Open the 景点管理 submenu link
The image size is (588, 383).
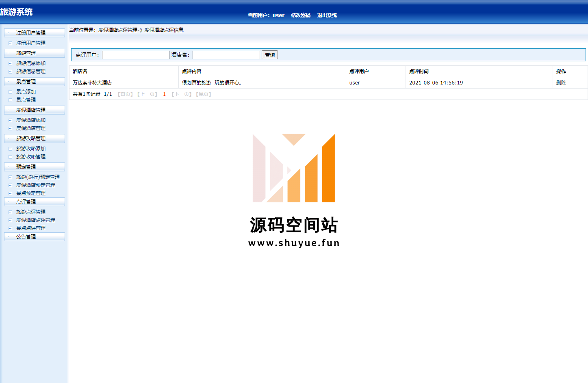tap(26, 100)
